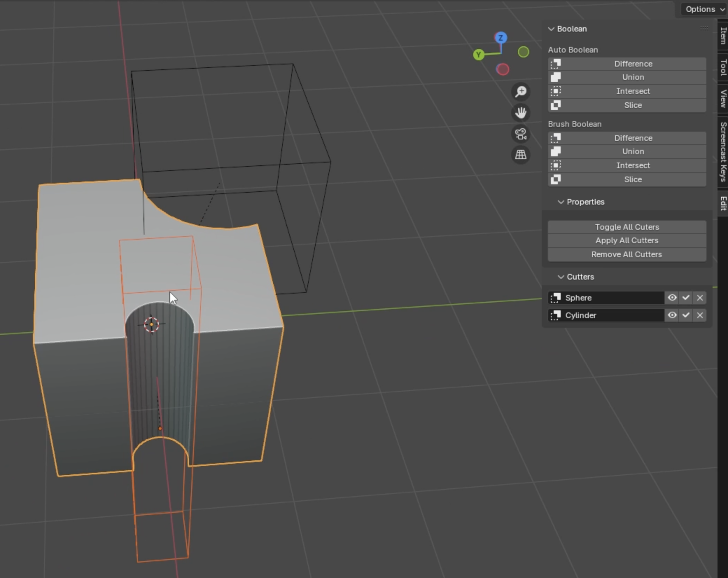Toggle Cylinder cutter visibility eye
The width and height of the screenshot is (728, 578).
[672, 315]
